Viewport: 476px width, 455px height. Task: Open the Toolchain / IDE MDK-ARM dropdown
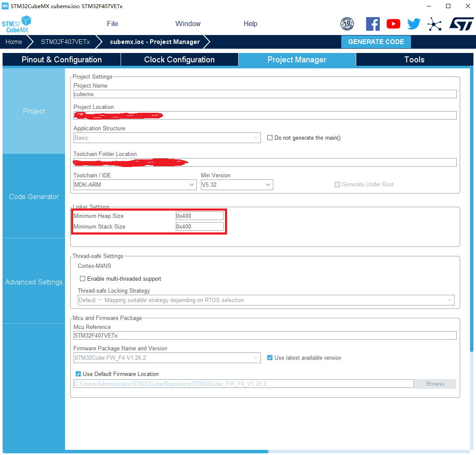coord(135,185)
